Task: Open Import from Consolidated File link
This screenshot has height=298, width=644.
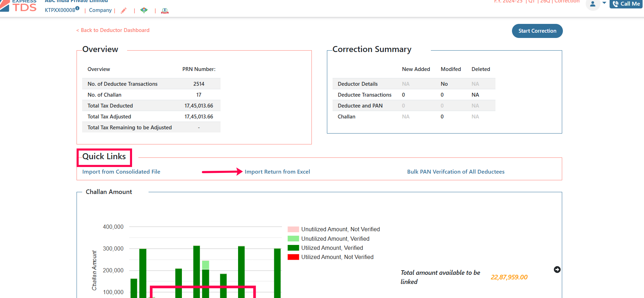Action: [121, 172]
